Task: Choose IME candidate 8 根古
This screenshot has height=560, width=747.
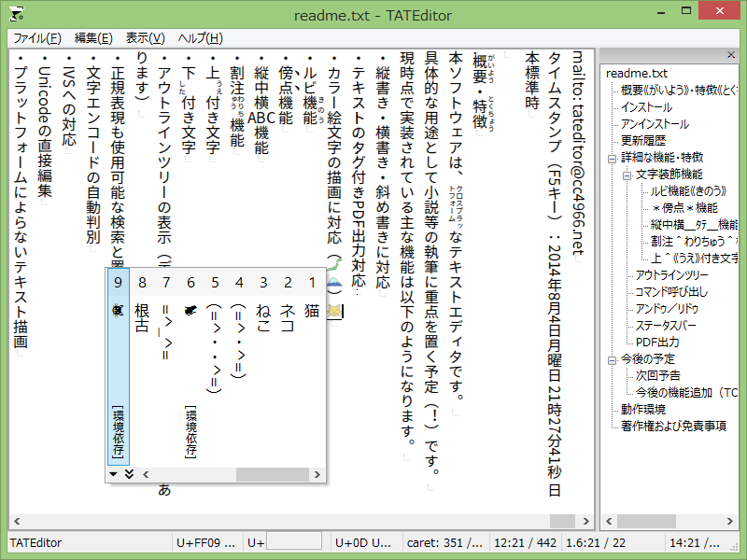Action: coord(142,367)
